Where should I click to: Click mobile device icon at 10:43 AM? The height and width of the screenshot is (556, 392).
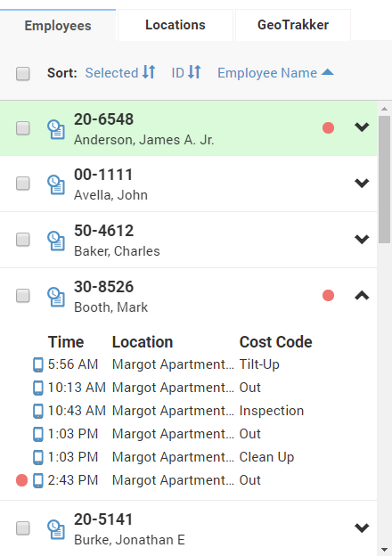(x=38, y=412)
